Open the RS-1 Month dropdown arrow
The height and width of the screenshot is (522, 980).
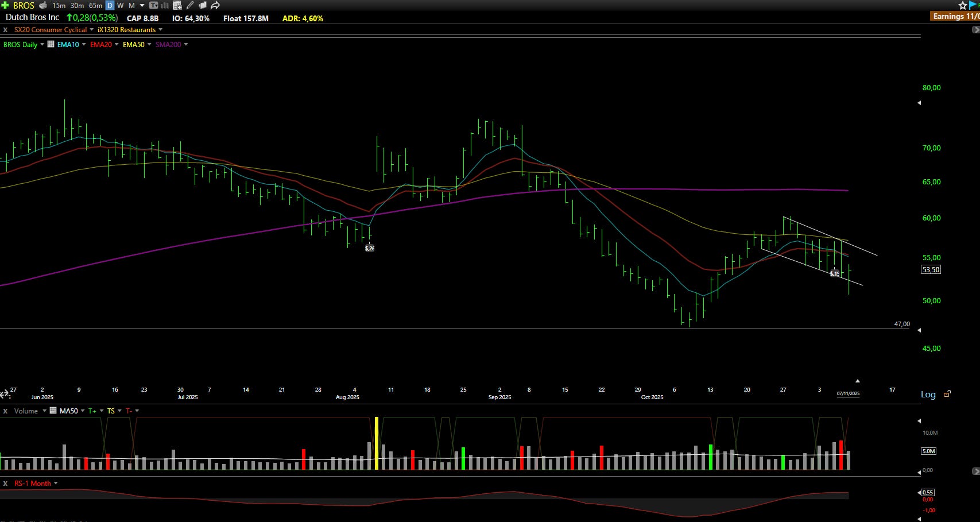(56, 483)
